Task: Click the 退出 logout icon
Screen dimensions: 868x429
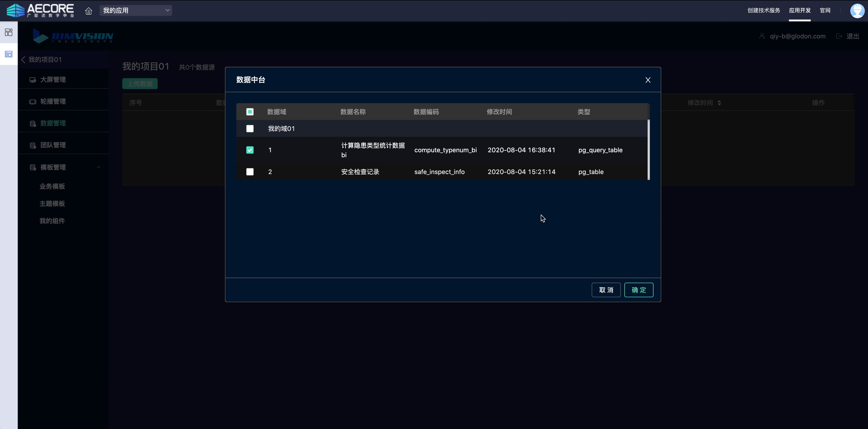Action: coord(839,36)
